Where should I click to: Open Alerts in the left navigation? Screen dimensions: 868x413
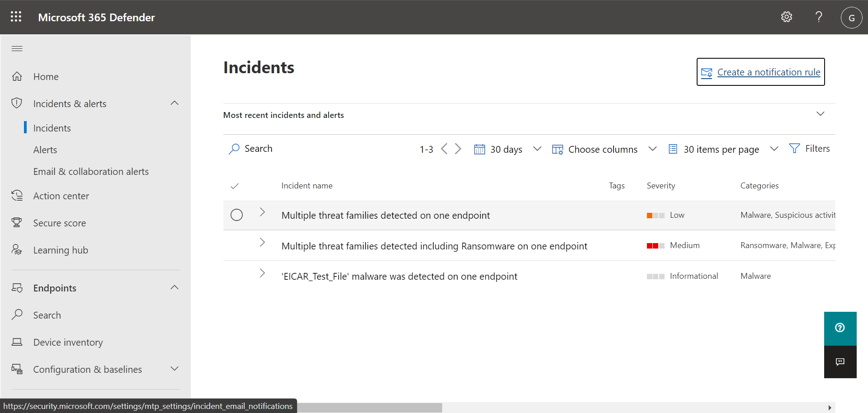pos(45,150)
